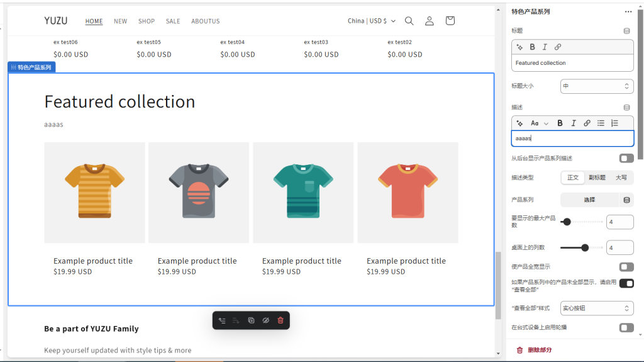Open the account login icon
The height and width of the screenshot is (362, 644).
(x=430, y=21)
